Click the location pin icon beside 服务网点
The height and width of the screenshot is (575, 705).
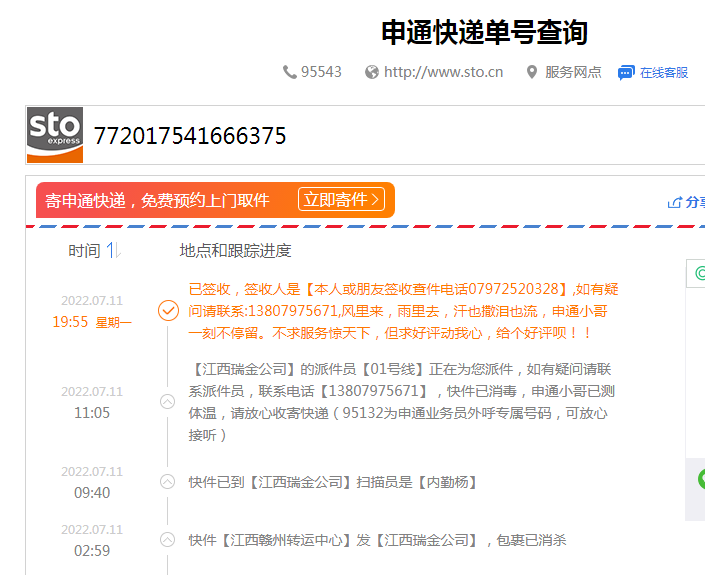click(532, 72)
